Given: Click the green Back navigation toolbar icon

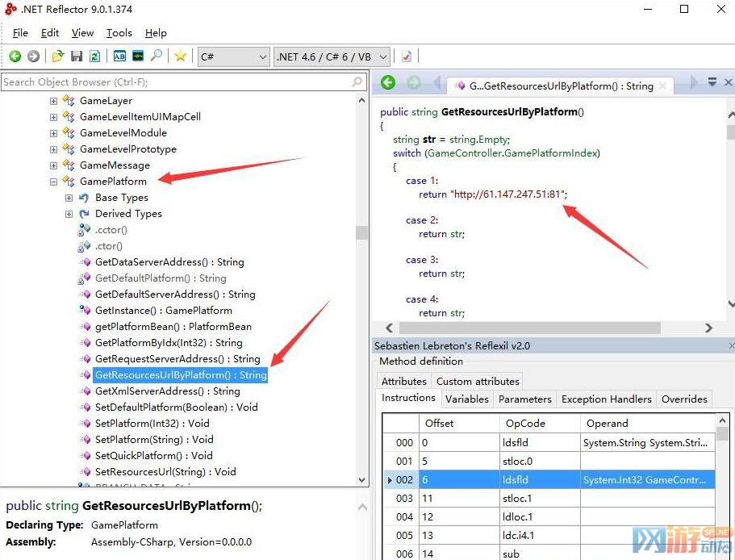Looking at the screenshot, I should point(15,56).
